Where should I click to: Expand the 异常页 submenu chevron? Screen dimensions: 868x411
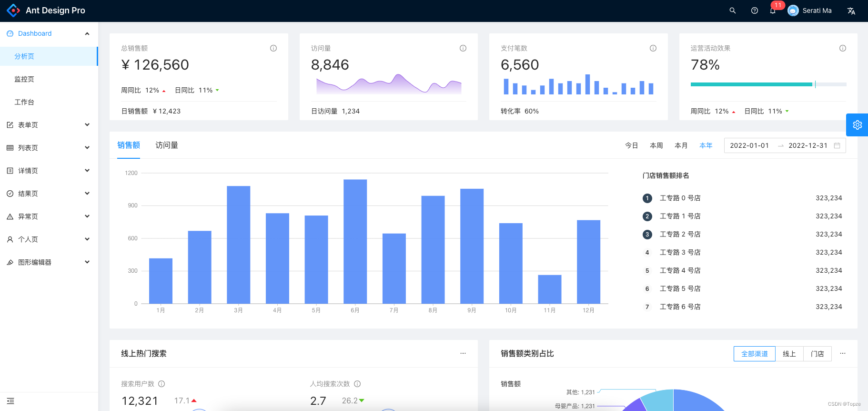[x=87, y=216]
